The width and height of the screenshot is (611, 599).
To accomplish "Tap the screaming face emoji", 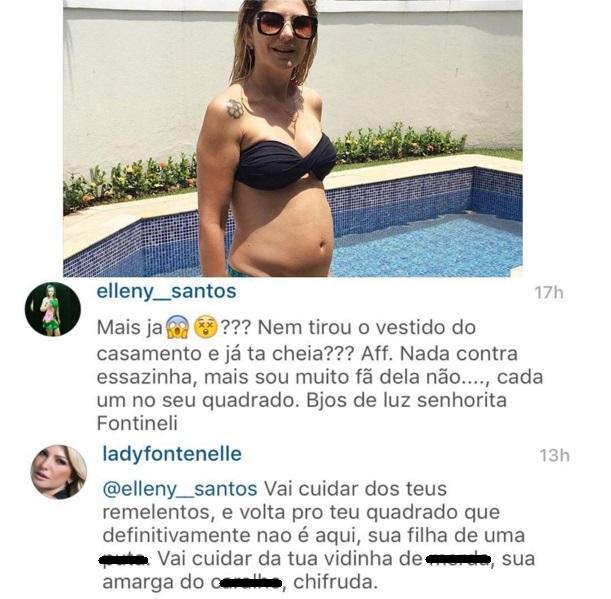I will (177, 327).
